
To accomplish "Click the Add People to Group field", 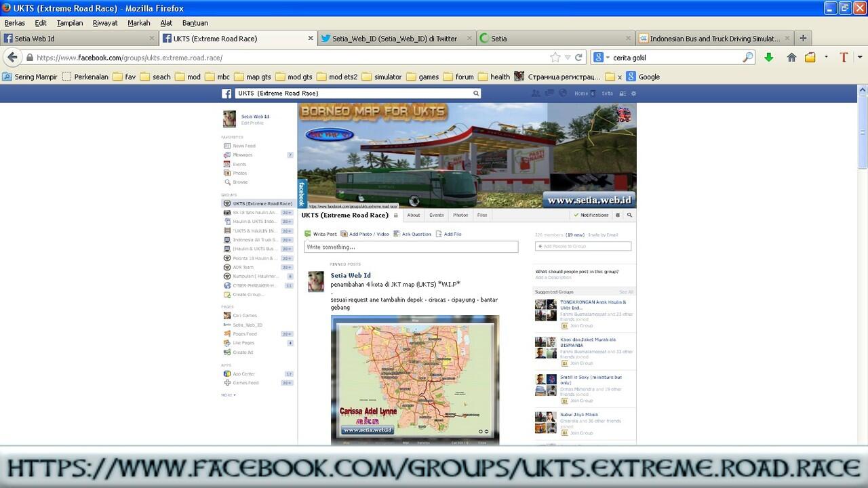I will (x=583, y=246).
